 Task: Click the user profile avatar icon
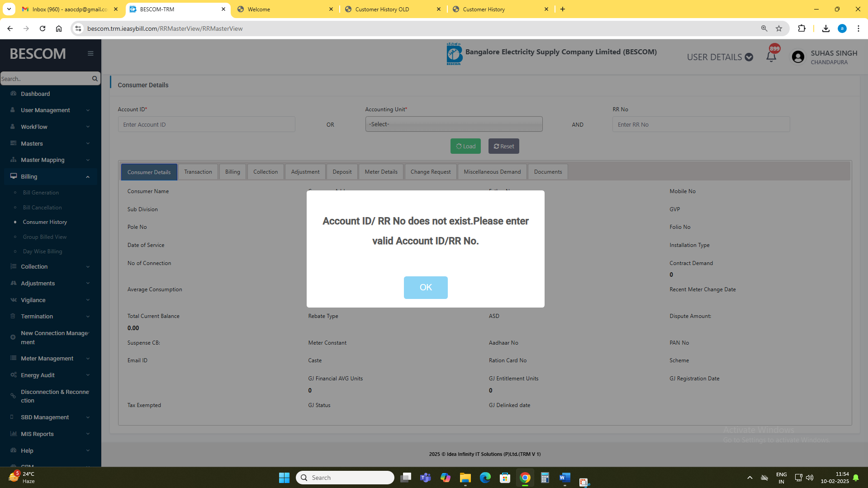tap(798, 57)
